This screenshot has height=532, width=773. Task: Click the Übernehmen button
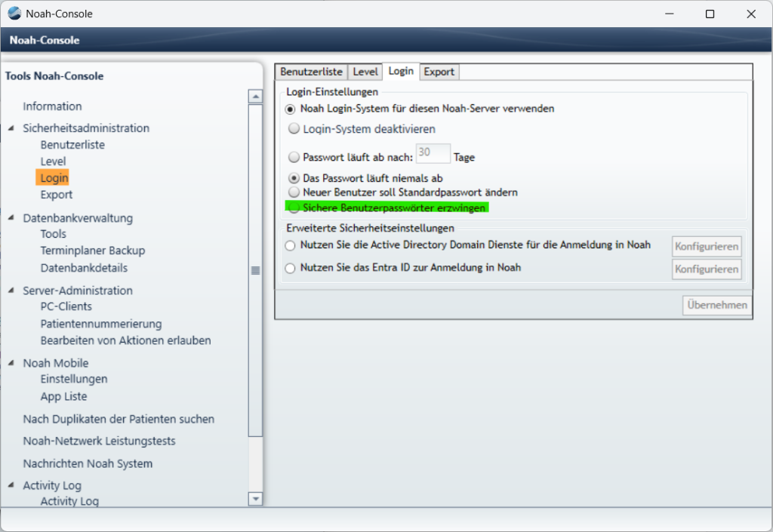click(717, 305)
